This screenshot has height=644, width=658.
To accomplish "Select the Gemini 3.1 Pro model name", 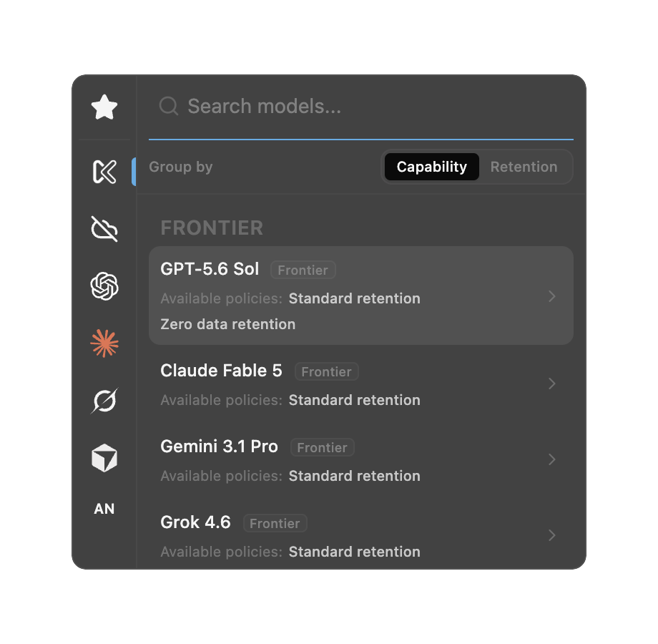I will coord(219,447).
